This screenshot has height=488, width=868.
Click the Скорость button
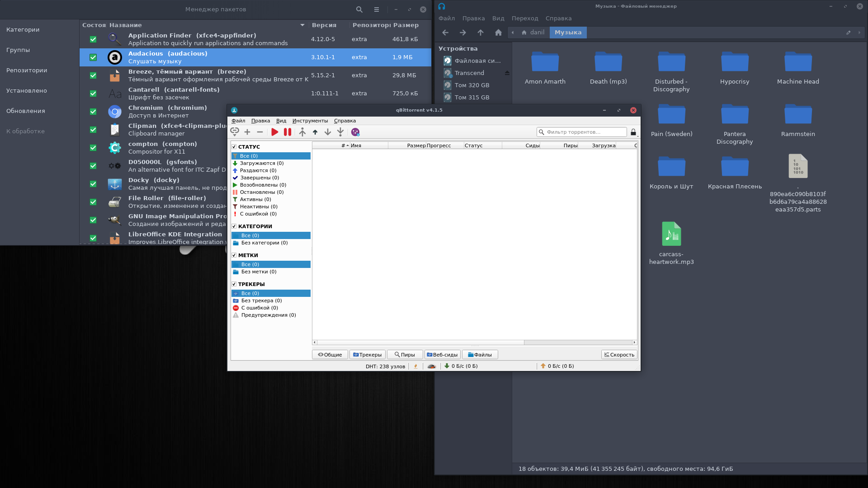[x=619, y=355]
